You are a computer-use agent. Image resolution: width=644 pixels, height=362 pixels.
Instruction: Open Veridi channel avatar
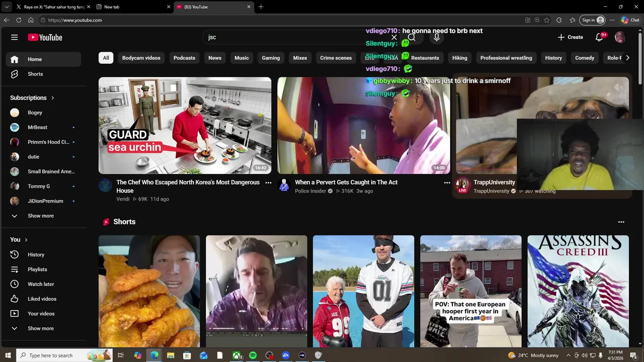pos(105,186)
